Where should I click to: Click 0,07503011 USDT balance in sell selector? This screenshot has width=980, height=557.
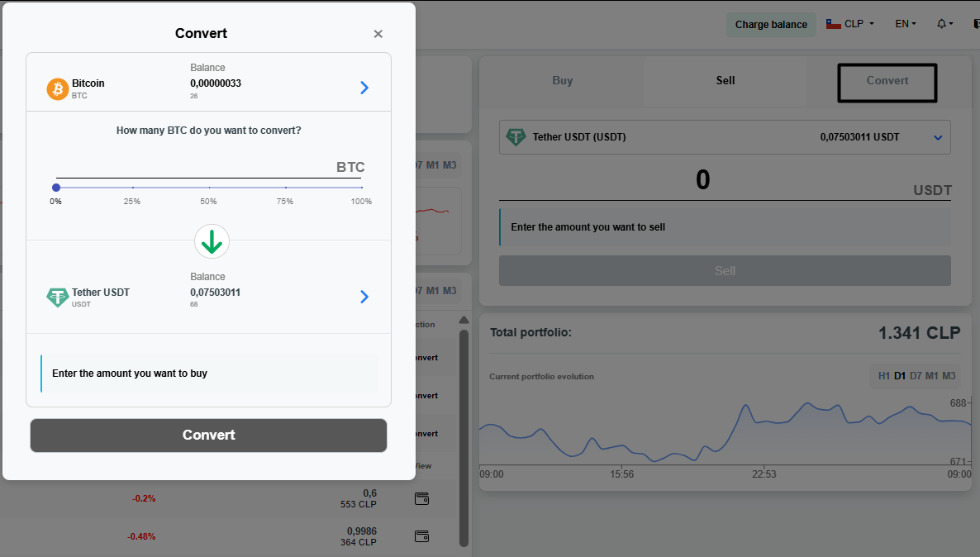click(x=860, y=137)
